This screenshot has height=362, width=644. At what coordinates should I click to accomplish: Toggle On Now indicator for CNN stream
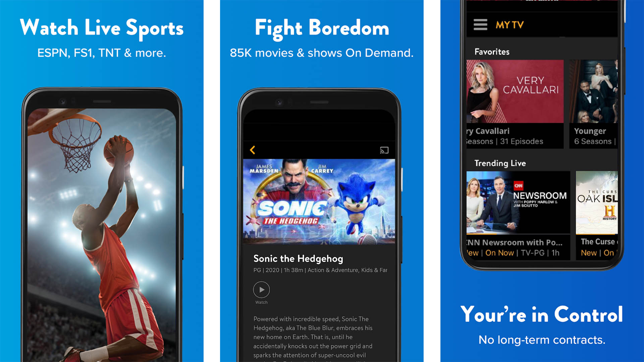click(x=492, y=255)
